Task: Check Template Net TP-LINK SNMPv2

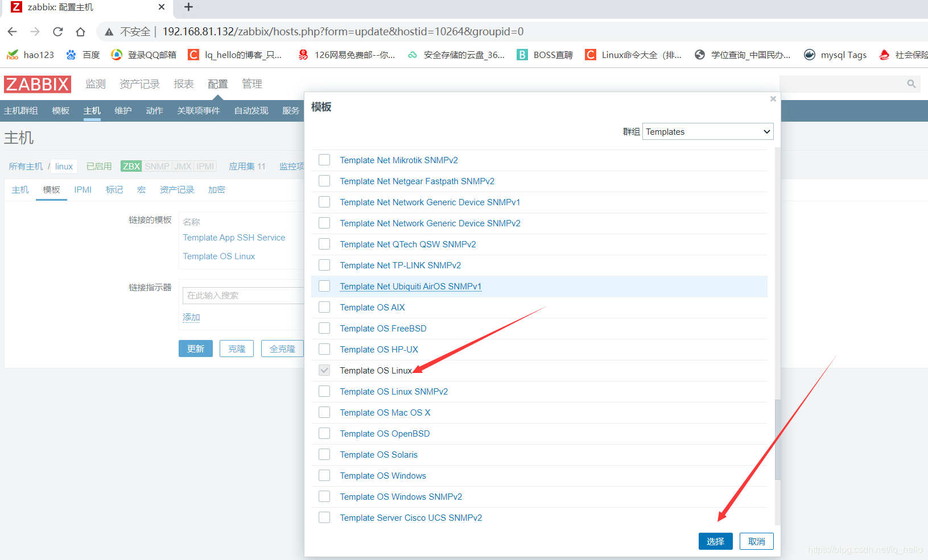Action: (x=324, y=265)
